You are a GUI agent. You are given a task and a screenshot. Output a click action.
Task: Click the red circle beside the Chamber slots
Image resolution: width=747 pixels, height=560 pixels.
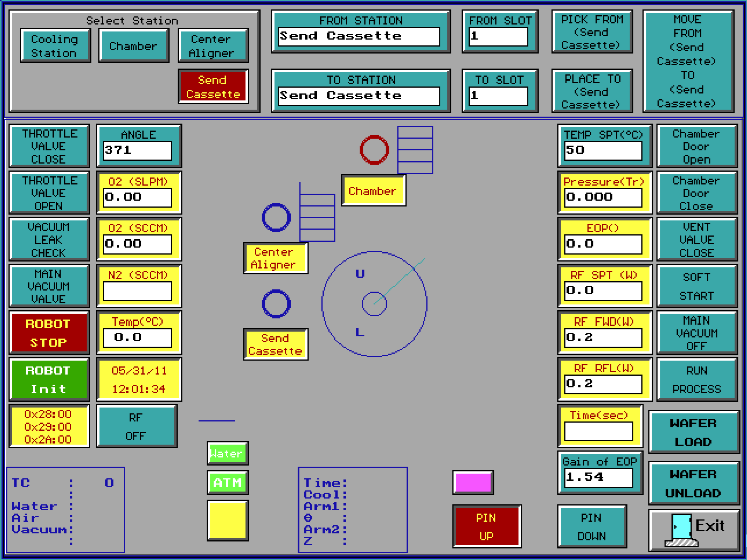point(374,150)
